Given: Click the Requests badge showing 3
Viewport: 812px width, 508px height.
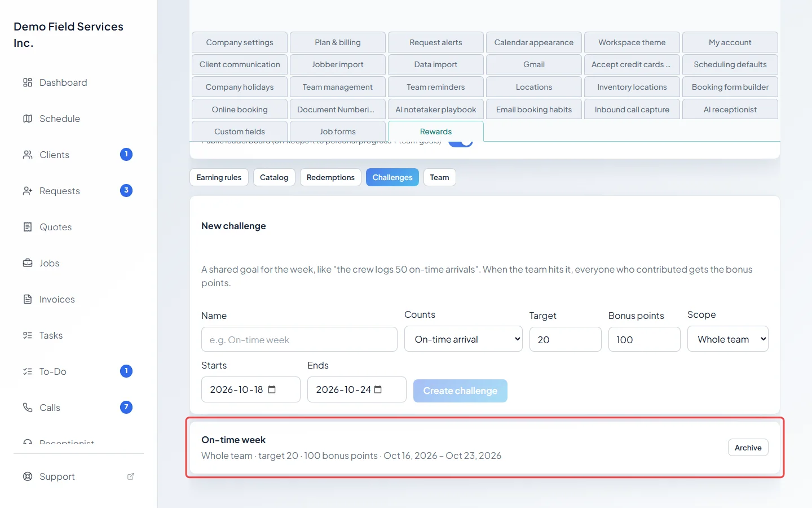Looking at the screenshot, I should [x=126, y=190].
